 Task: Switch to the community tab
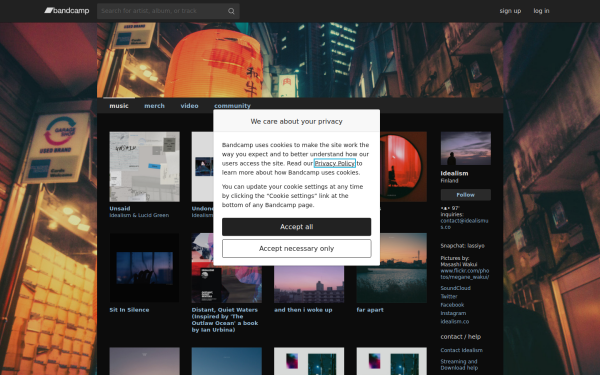pos(232,106)
